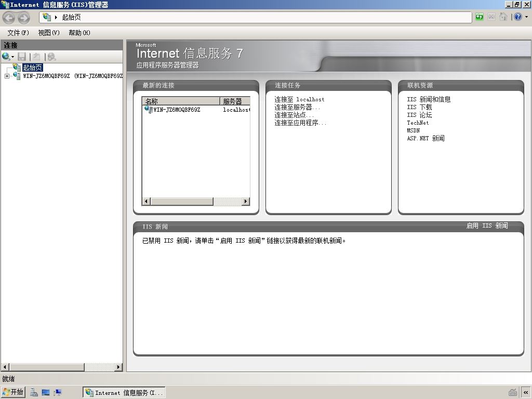Click the back navigation arrow button
This screenshot has height=399, width=532.
point(8,18)
